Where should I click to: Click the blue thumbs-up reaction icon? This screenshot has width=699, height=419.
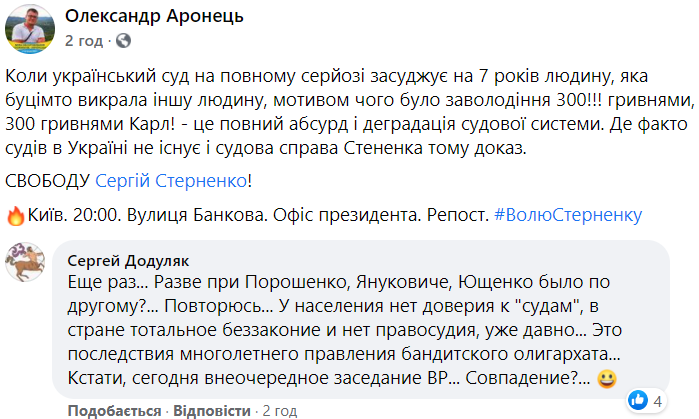[638, 400]
